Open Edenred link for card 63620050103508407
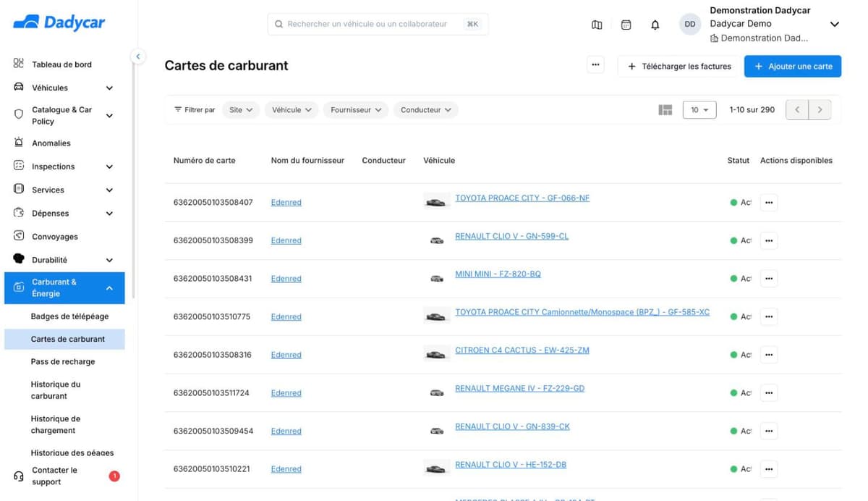The height and width of the screenshot is (501, 868). (x=286, y=203)
